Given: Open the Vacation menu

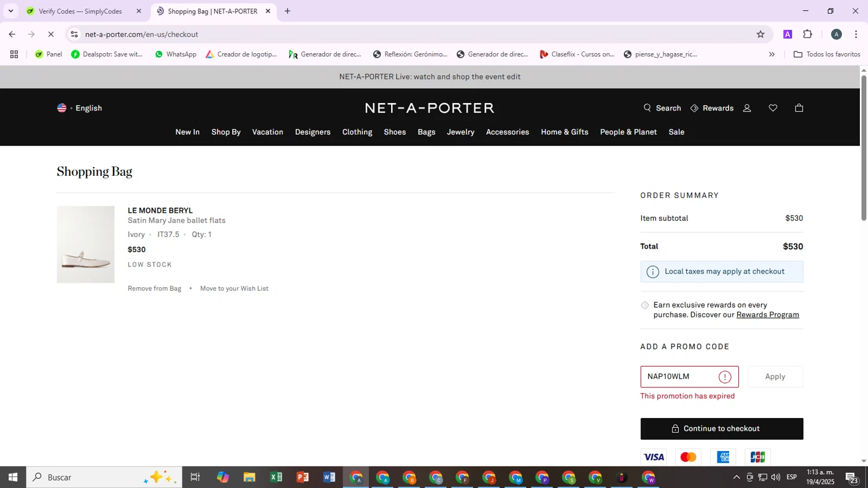Looking at the screenshot, I should [268, 132].
